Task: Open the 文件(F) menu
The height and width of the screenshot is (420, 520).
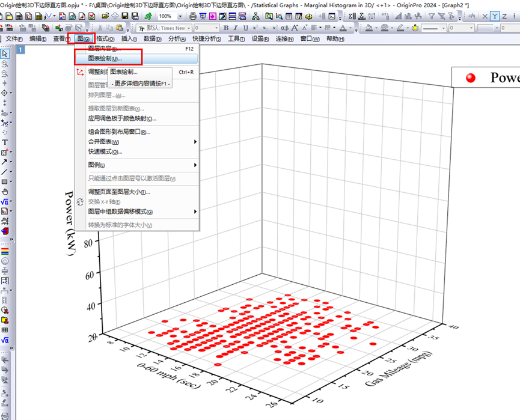Action: 14,39
